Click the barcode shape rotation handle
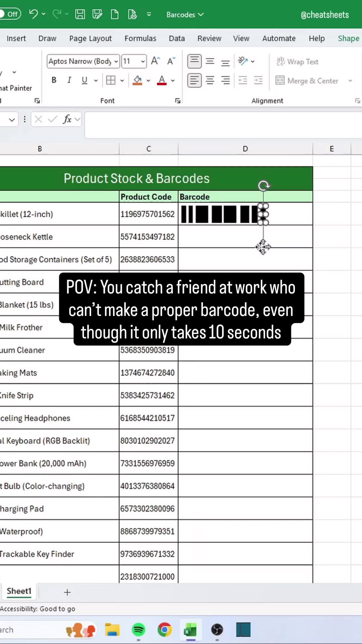This screenshot has width=362, height=644. pos(263,186)
